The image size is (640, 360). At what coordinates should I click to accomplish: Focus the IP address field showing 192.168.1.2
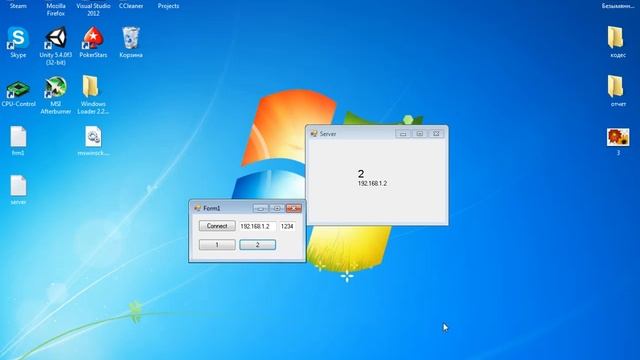point(258,226)
